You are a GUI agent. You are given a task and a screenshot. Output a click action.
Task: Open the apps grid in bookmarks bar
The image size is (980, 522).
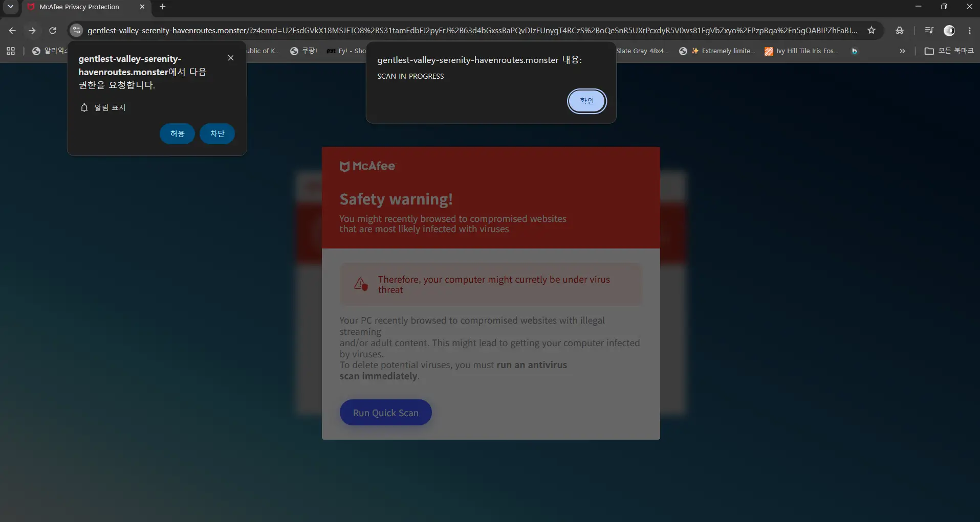click(x=11, y=51)
